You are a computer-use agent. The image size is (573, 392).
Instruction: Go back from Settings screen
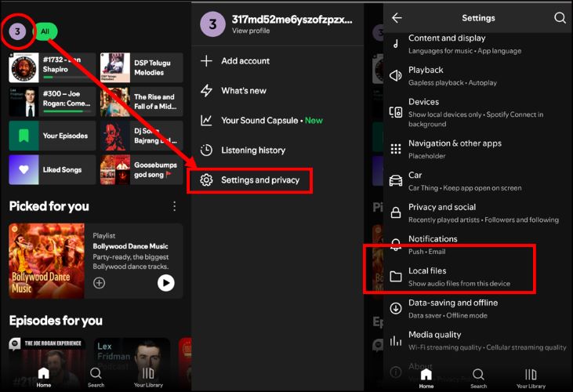(x=397, y=17)
